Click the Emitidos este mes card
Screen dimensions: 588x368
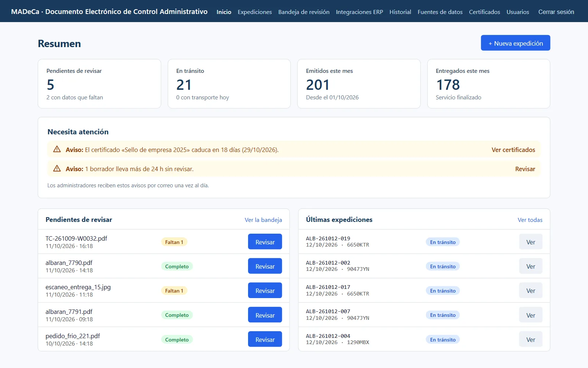359,84
